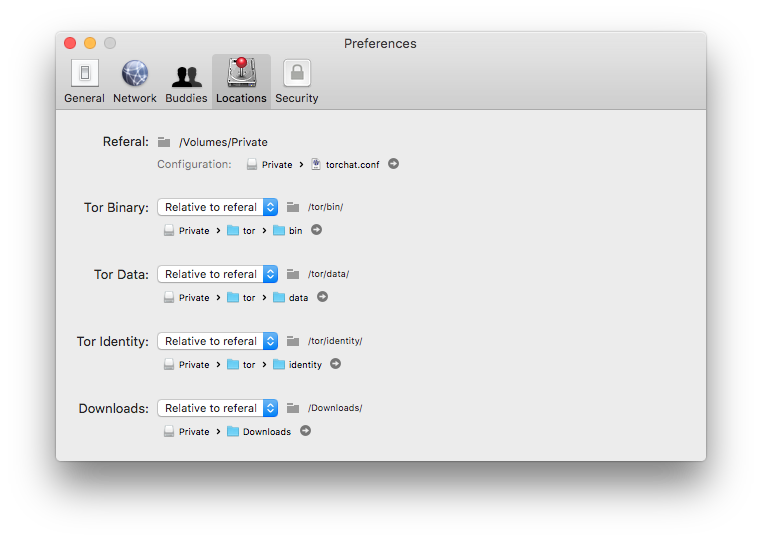Switch to the Network preferences tab
The image size is (762, 541).
(134, 81)
